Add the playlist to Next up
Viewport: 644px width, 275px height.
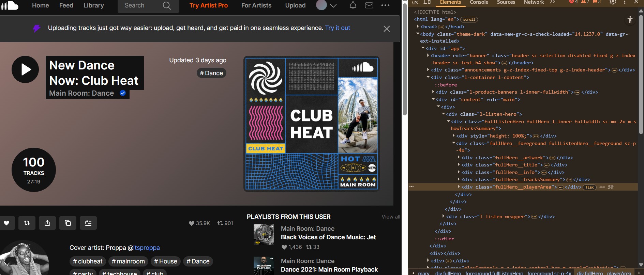point(88,223)
